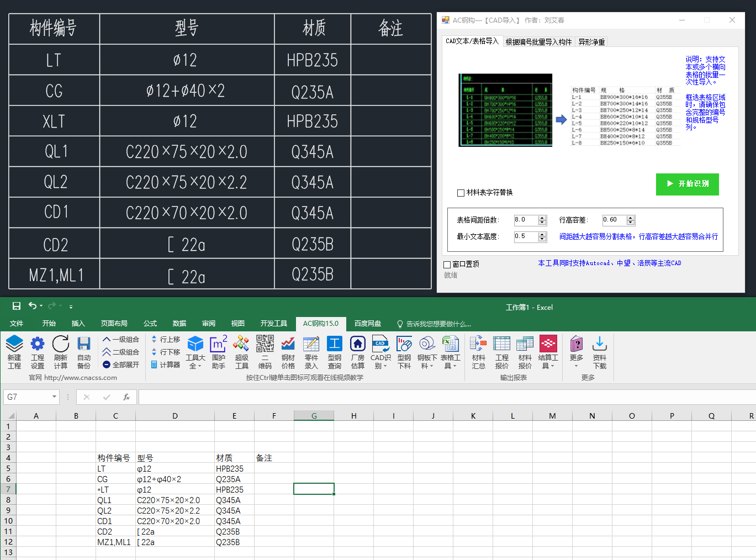The height and width of the screenshot is (560, 756).
Task: Open 材料汇总 report icon
Action: point(478,344)
